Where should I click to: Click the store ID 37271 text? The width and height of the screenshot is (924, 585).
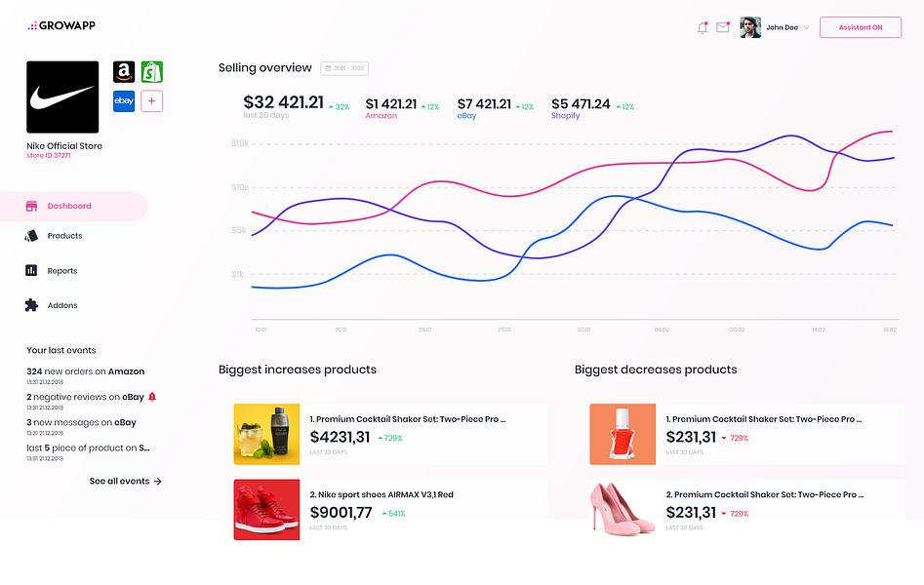(x=49, y=156)
